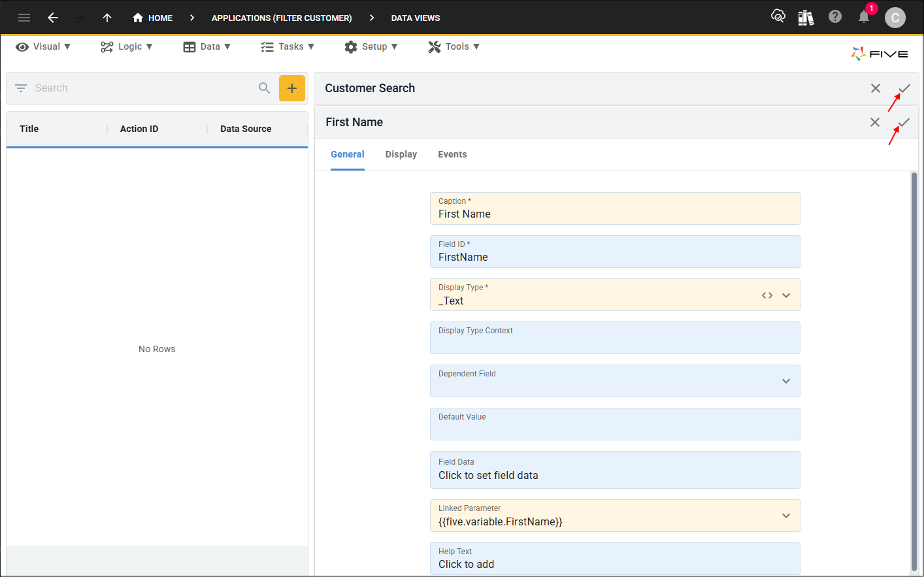Save Customer Search with check mark
This screenshot has height=577, width=924.
[904, 88]
